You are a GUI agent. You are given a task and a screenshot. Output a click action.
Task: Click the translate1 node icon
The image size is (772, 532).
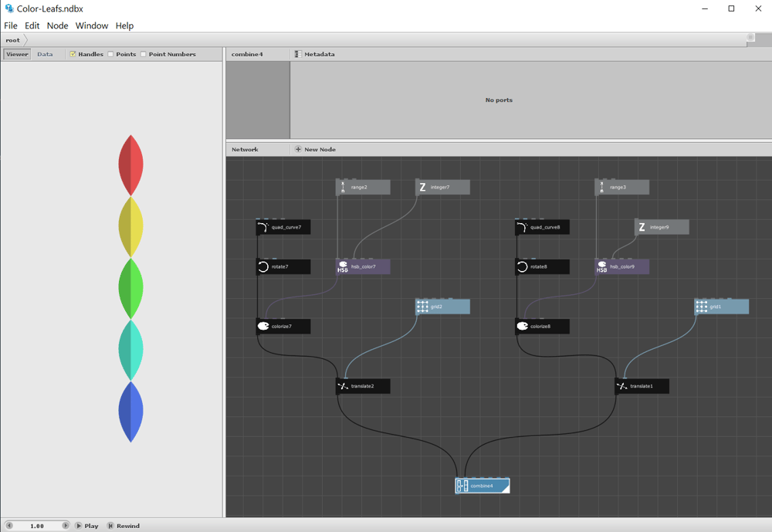(x=621, y=386)
